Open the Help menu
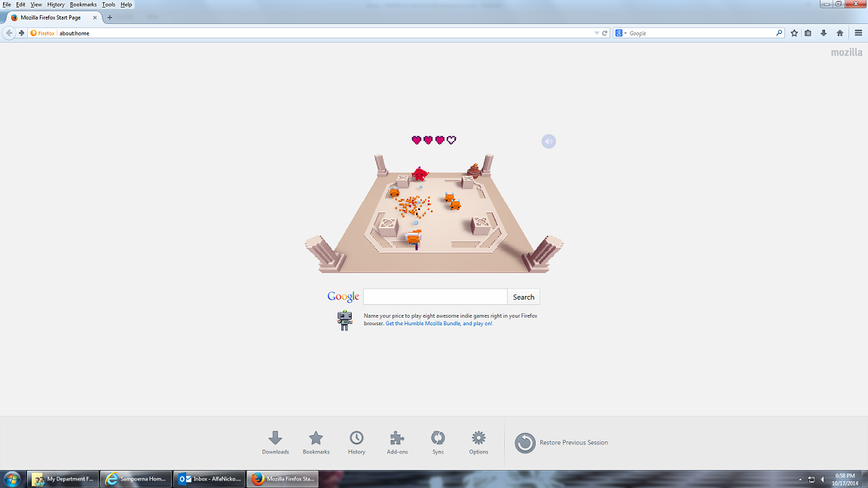868x488 pixels. pyautogui.click(x=127, y=5)
